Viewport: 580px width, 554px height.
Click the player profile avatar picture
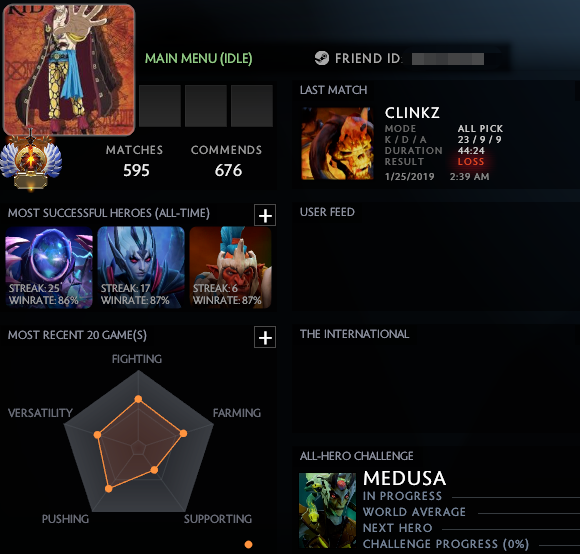(x=69, y=70)
